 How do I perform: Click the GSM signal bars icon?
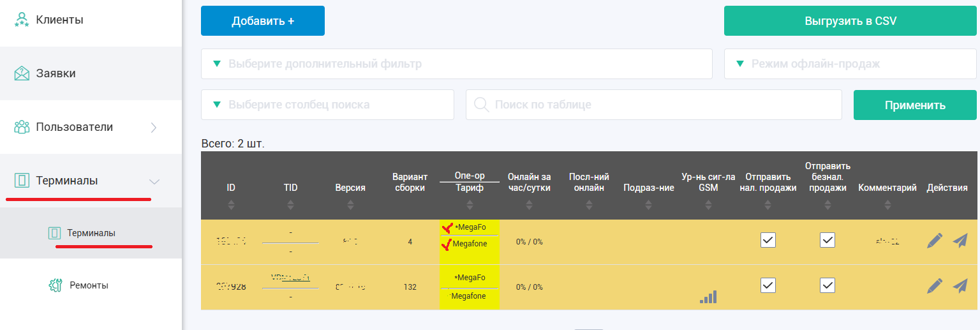(x=708, y=297)
